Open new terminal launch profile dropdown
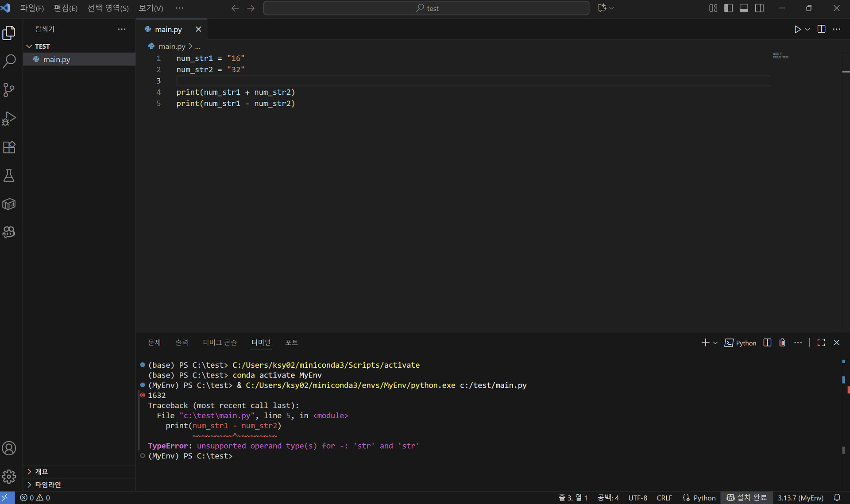Image resolution: width=850 pixels, height=504 pixels. (x=715, y=343)
